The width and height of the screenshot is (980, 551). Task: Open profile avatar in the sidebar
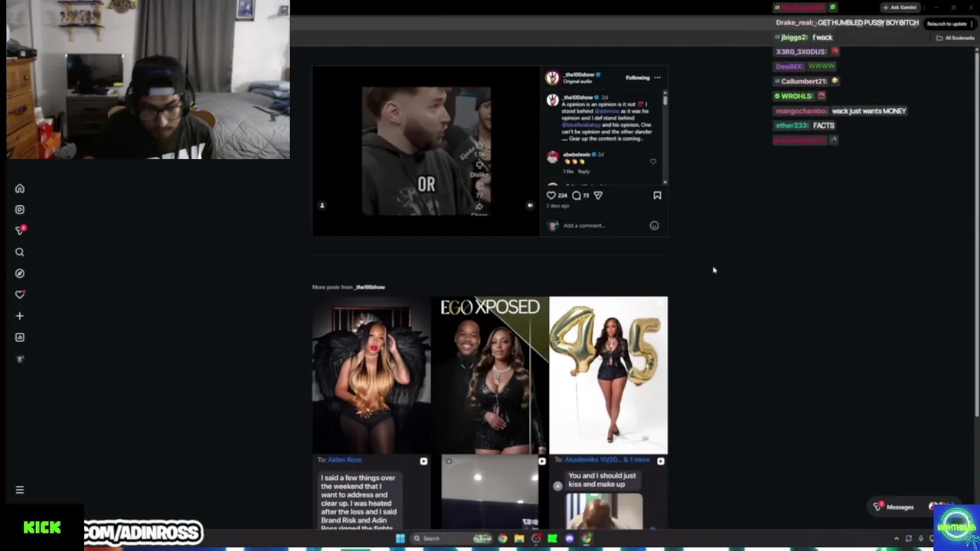20,359
